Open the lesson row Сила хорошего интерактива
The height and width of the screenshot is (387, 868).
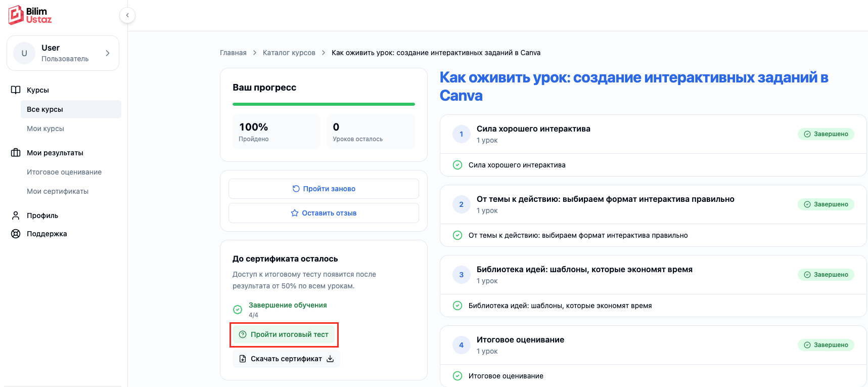(x=653, y=165)
